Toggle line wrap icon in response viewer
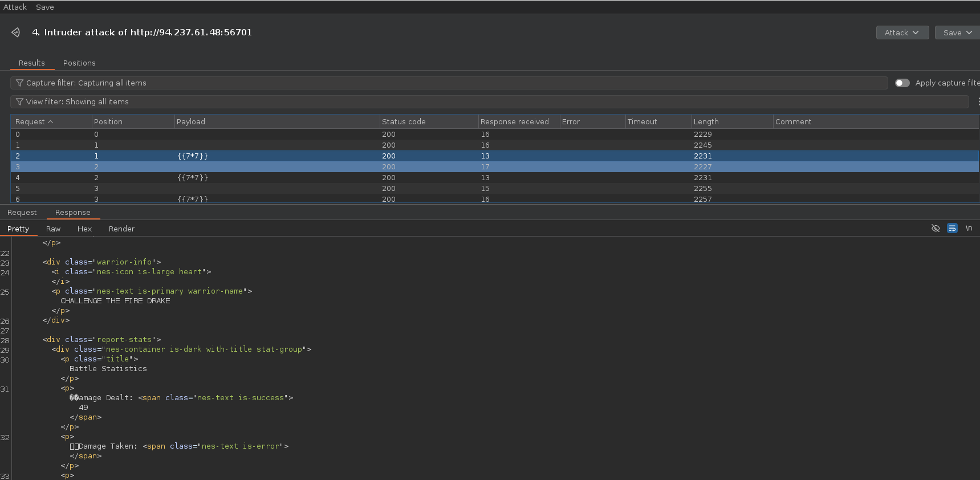The height and width of the screenshot is (480, 980). (952, 228)
